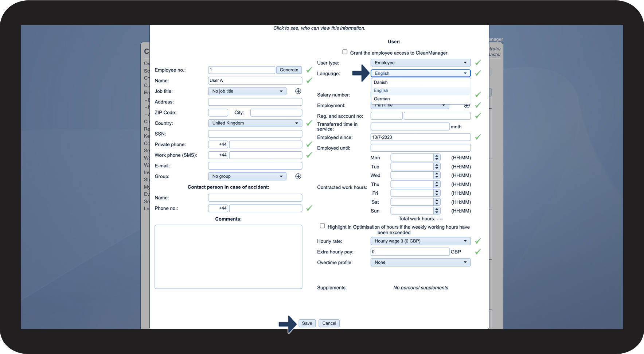This screenshot has height=354, width=644.
Task: Choose English from the language list
Action: (421, 90)
